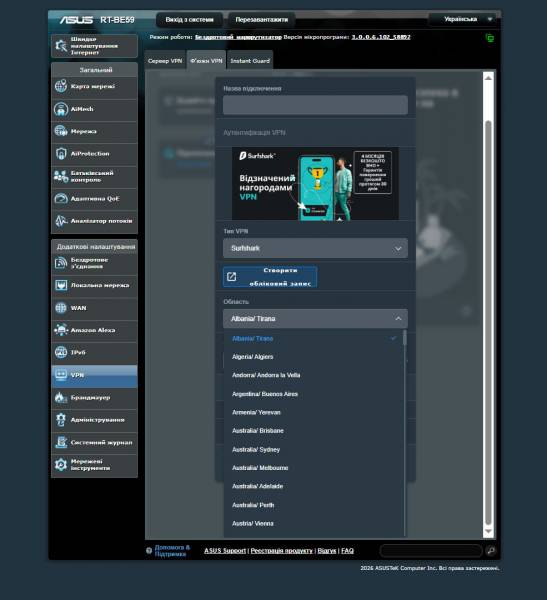Viewport: 547px width, 600px height.
Task: Open the ASUS Support link
Action: (x=225, y=551)
